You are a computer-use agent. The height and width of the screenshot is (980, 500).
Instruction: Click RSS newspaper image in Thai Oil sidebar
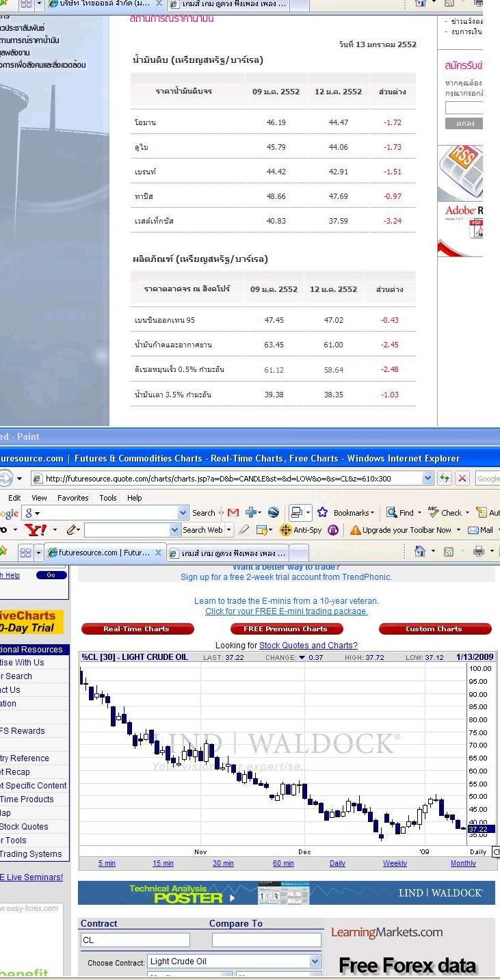(x=460, y=172)
